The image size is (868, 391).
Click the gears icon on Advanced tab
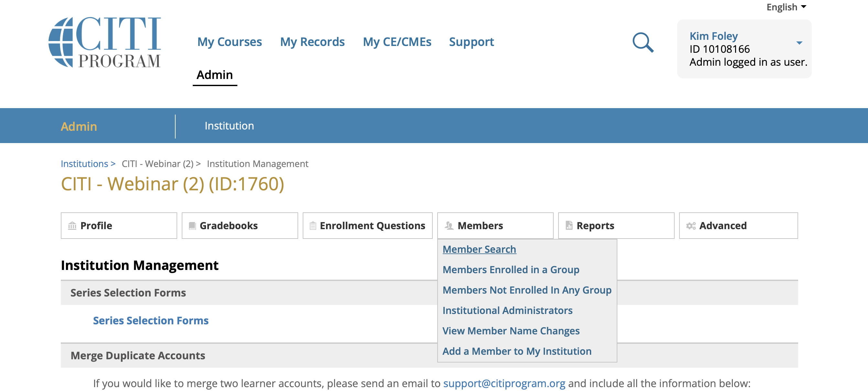click(691, 226)
